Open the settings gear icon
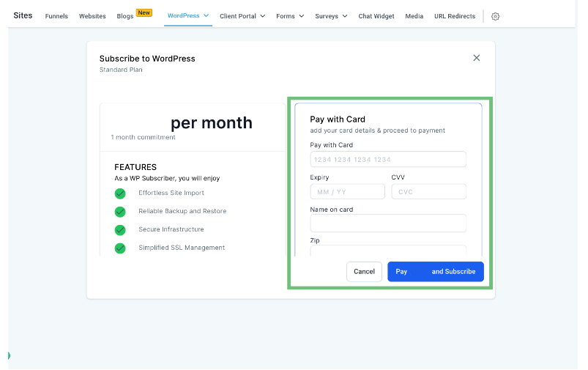Screen dimensions: 588x370 [495, 16]
